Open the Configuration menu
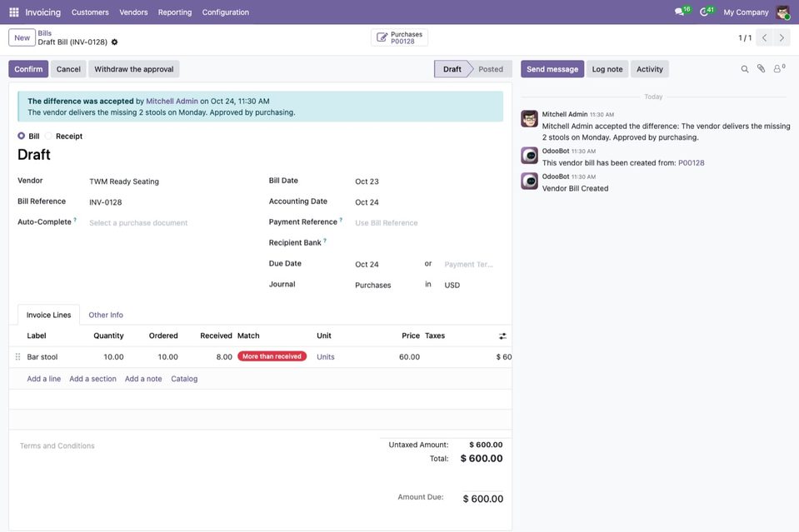The width and height of the screenshot is (799, 532). [x=226, y=12]
